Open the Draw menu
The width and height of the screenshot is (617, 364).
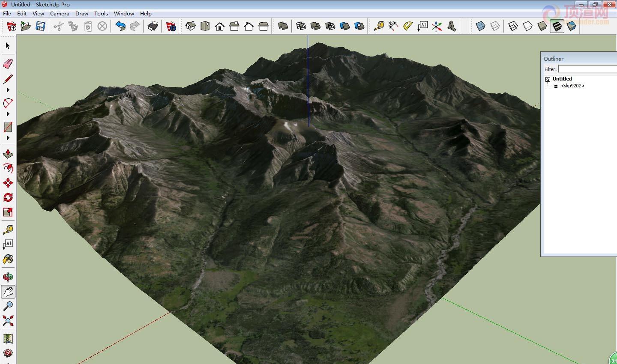click(82, 13)
